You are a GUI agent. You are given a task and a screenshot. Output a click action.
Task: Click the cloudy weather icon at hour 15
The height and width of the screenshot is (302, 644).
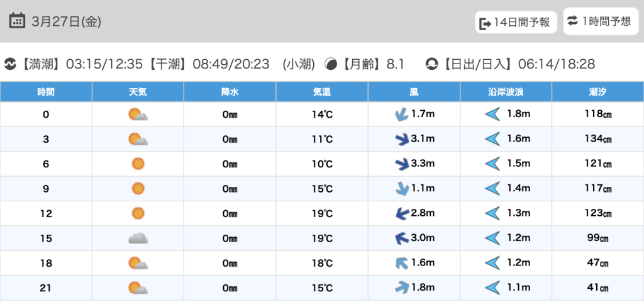tap(138, 238)
